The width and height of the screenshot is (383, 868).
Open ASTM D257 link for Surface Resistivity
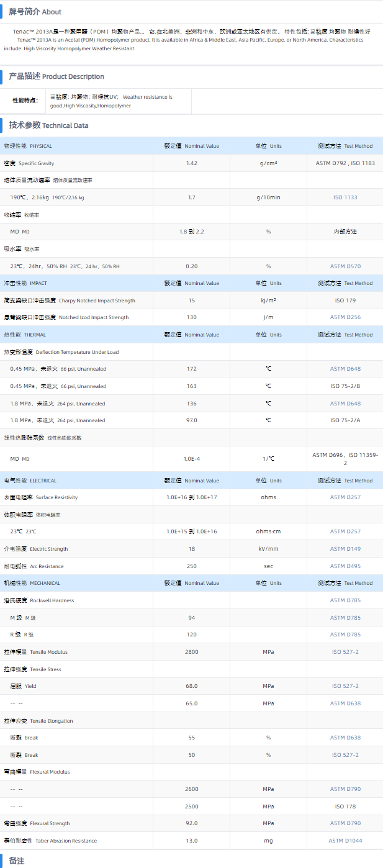pyautogui.click(x=345, y=497)
